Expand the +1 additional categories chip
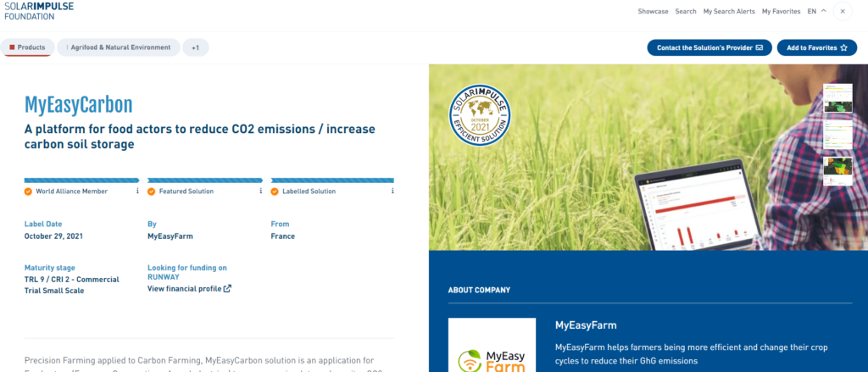This screenshot has height=372, width=868. (196, 47)
